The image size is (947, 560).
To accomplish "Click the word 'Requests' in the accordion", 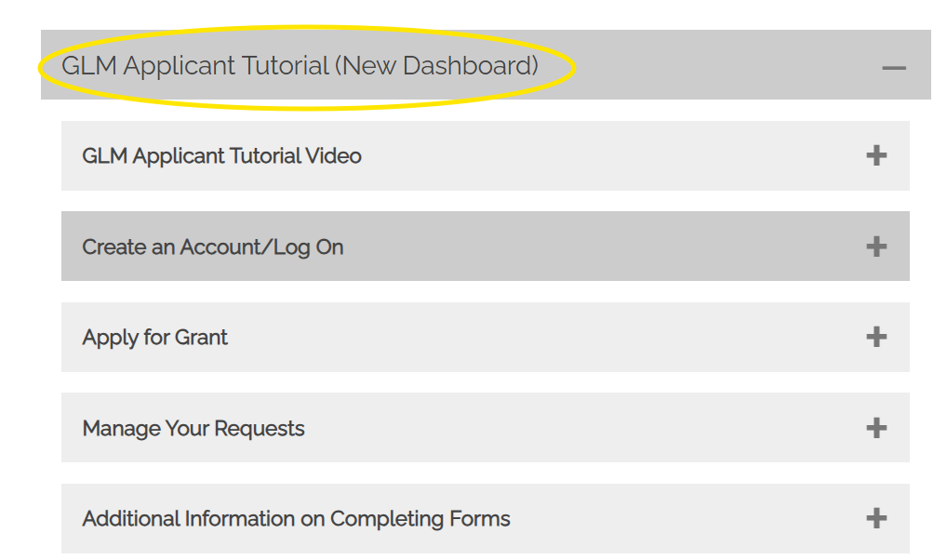I will pyautogui.click(x=260, y=429).
